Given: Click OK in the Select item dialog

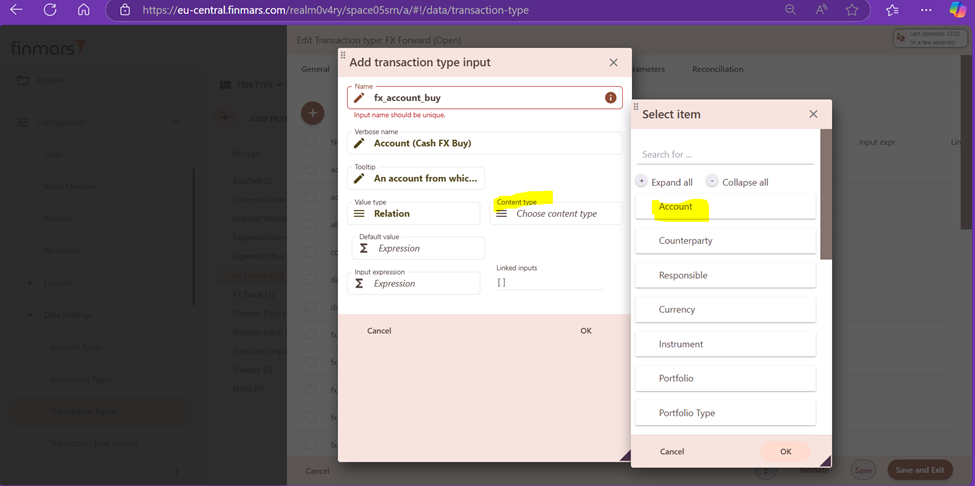Looking at the screenshot, I should pos(786,452).
